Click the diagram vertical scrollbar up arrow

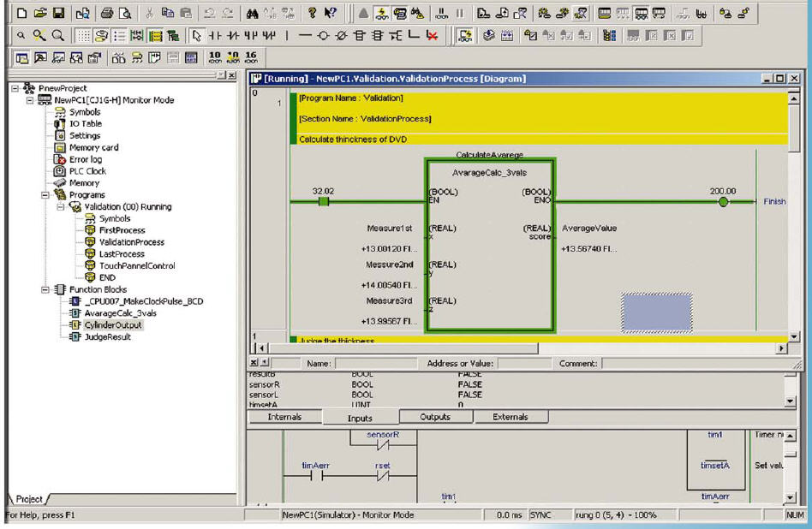click(794, 98)
